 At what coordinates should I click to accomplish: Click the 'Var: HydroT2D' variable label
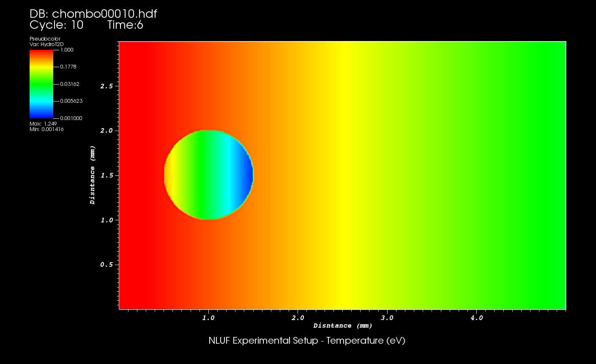pos(46,44)
